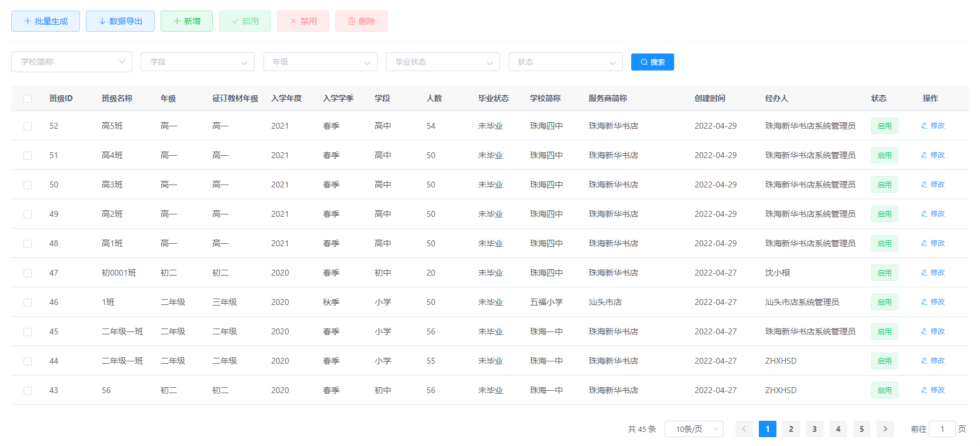Edit class 高4班 via 修改
The width and height of the screenshot is (980, 446).
pyautogui.click(x=933, y=155)
